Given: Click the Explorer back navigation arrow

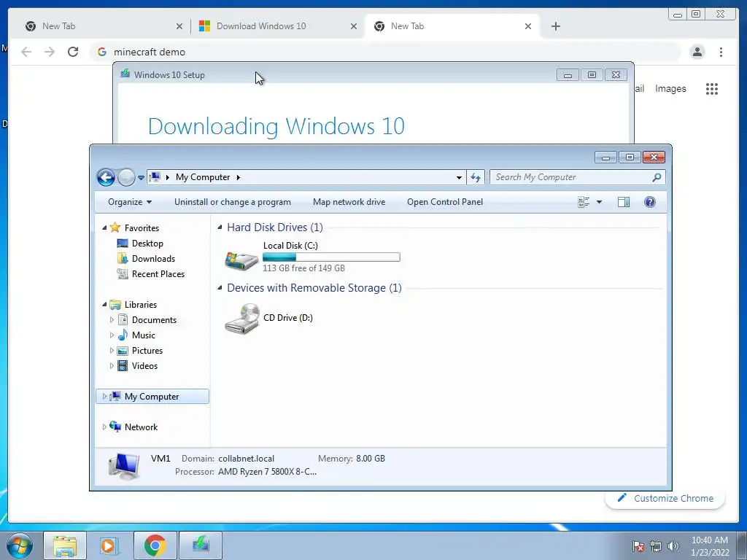Looking at the screenshot, I should pos(106,178).
